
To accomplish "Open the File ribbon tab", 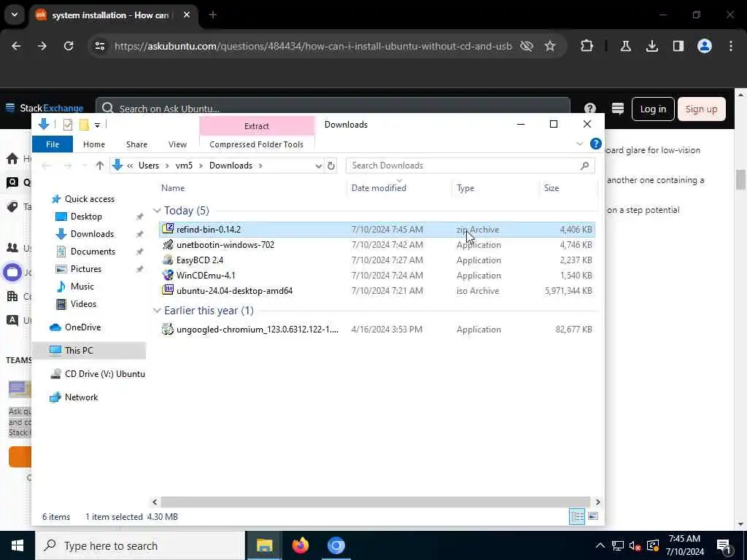I will [x=53, y=144].
